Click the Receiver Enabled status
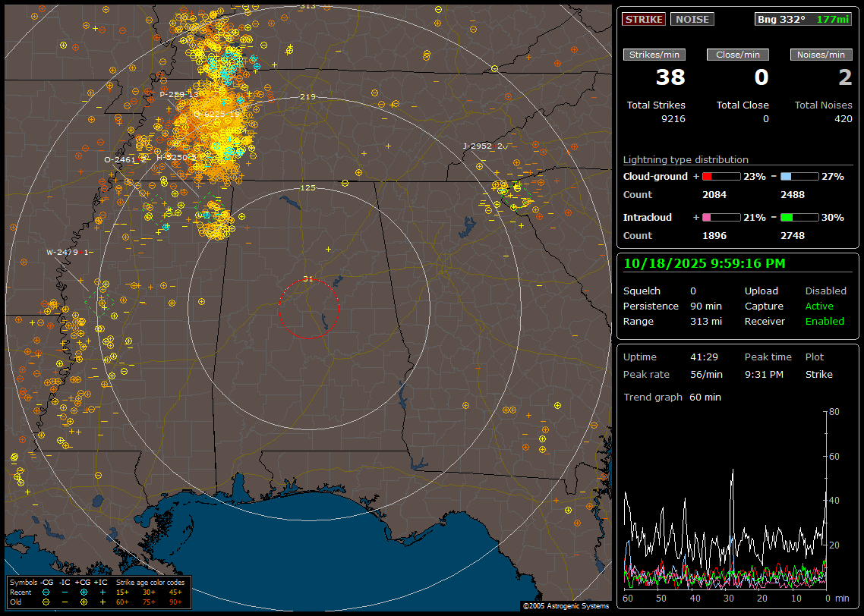This screenshot has width=864, height=616. click(x=825, y=322)
